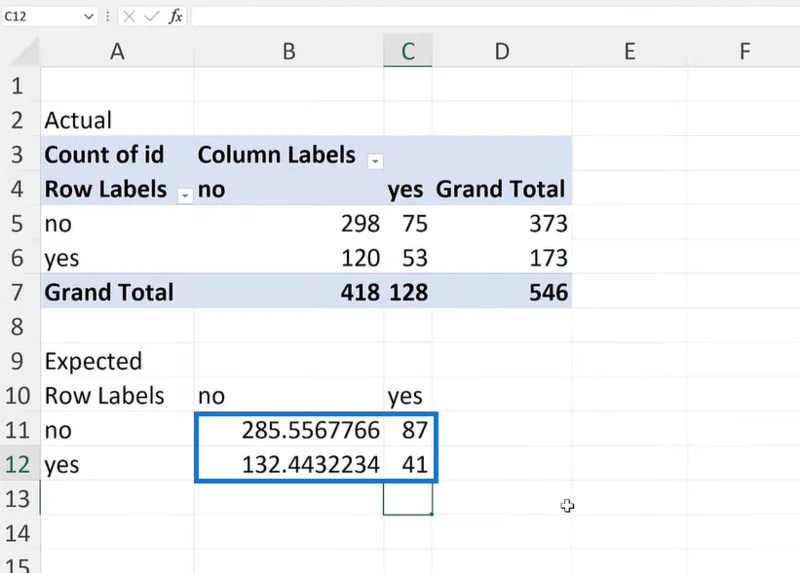Click the cell with value 87
The width and height of the screenshot is (800, 573).
[x=408, y=430]
